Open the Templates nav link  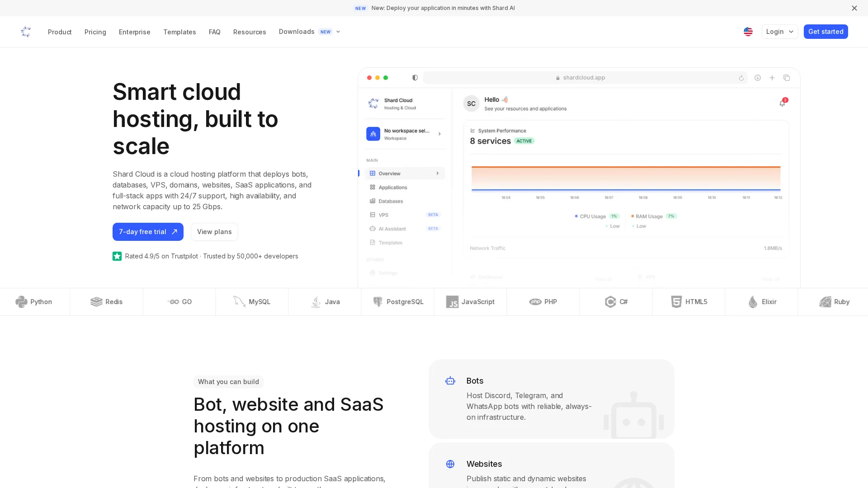tap(179, 32)
